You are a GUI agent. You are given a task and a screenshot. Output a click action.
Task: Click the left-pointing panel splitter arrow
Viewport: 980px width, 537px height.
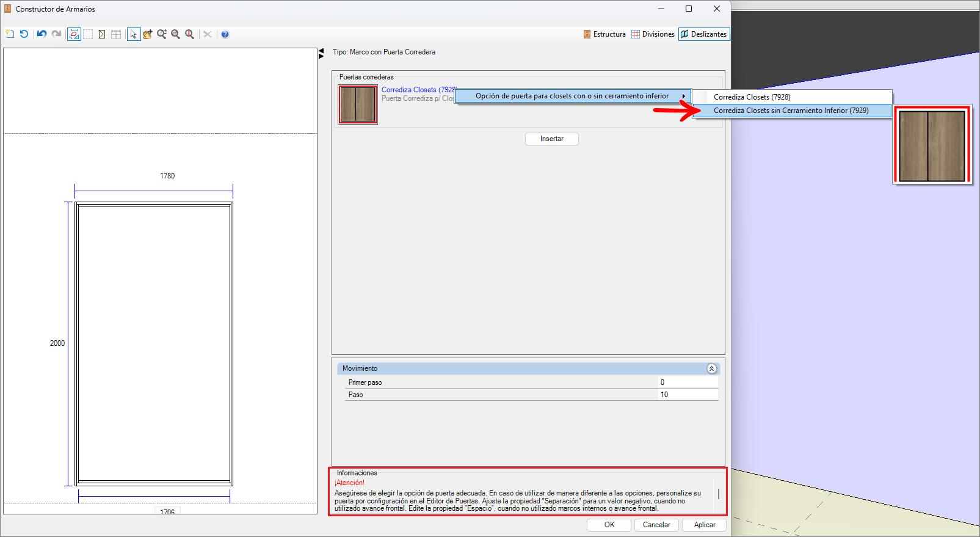click(321, 51)
